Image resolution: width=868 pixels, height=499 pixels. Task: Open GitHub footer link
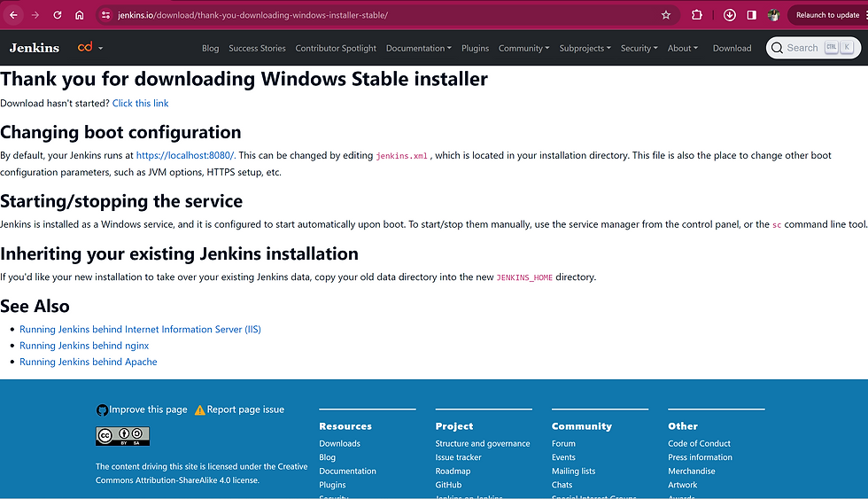pyautogui.click(x=448, y=485)
